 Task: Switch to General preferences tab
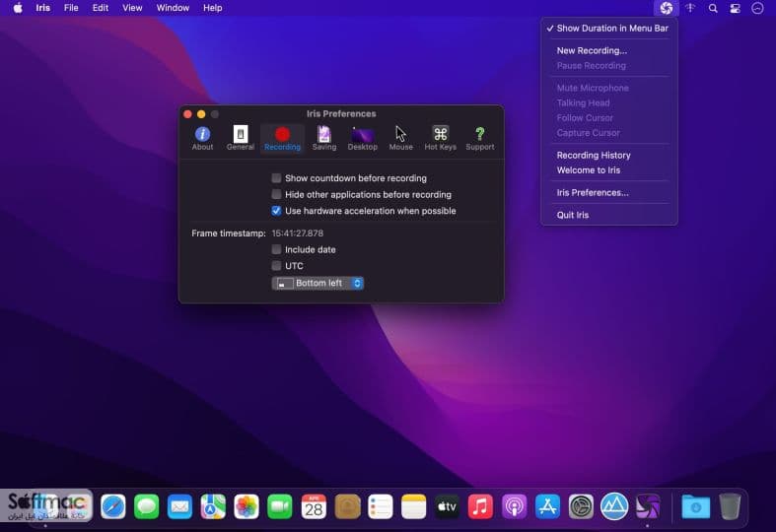point(240,138)
